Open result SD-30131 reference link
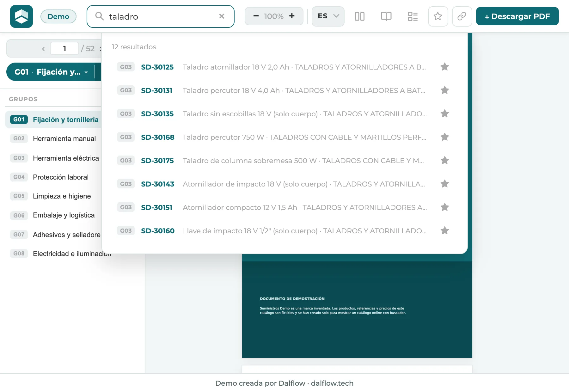The width and height of the screenshot is (569, 392). click(157, 90)
